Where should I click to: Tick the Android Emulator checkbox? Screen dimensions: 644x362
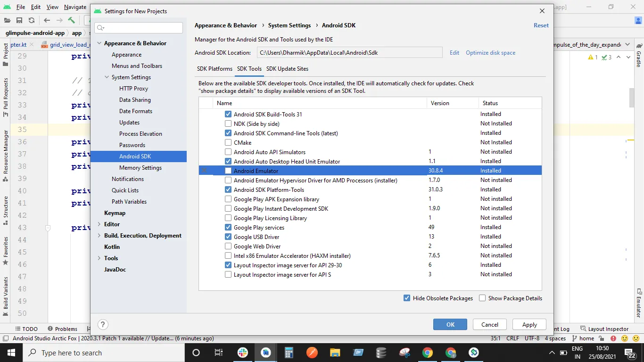(228, 171)
